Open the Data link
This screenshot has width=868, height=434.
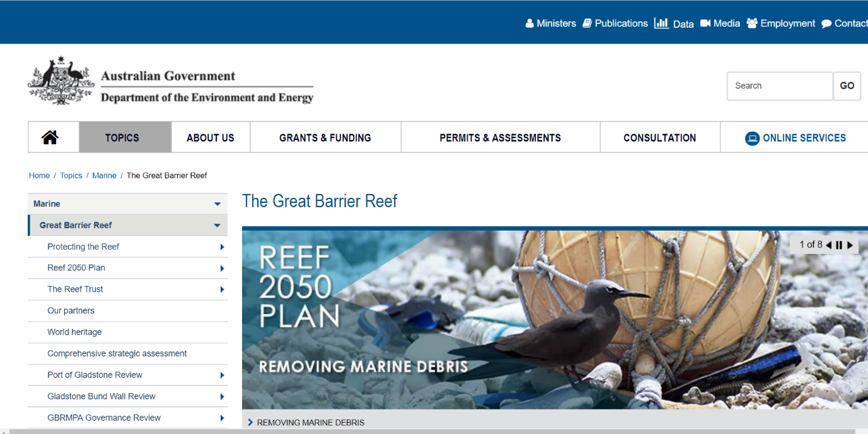pyautogui.click(x=683, y=24)
